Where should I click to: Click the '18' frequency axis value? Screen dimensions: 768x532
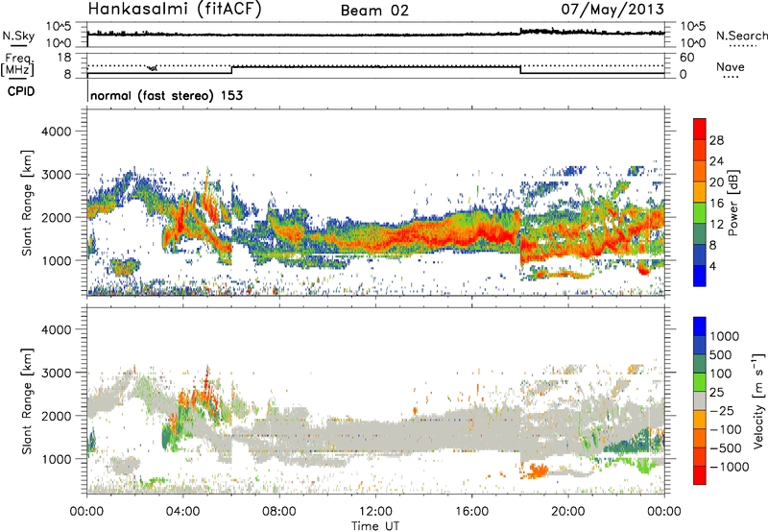(x=64, y=57)
